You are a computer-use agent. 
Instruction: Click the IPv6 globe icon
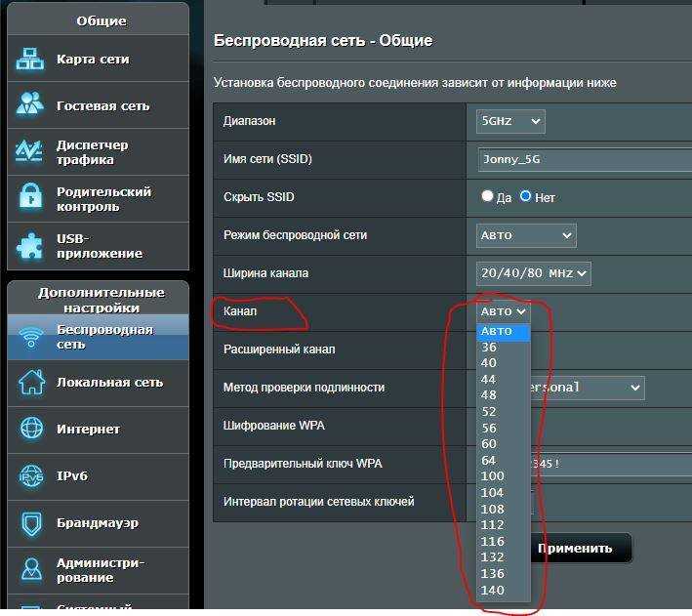pyautogui.click(x=31, y=476)
